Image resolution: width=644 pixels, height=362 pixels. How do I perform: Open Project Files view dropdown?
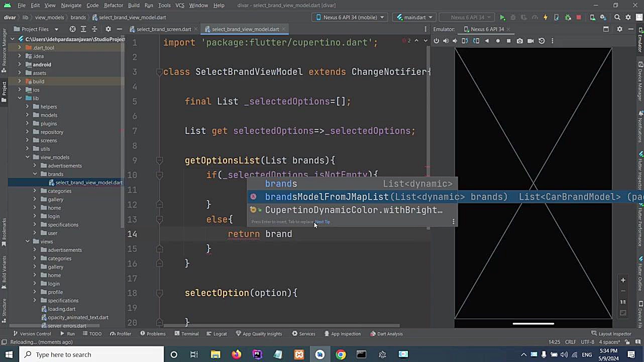[35, 29]
